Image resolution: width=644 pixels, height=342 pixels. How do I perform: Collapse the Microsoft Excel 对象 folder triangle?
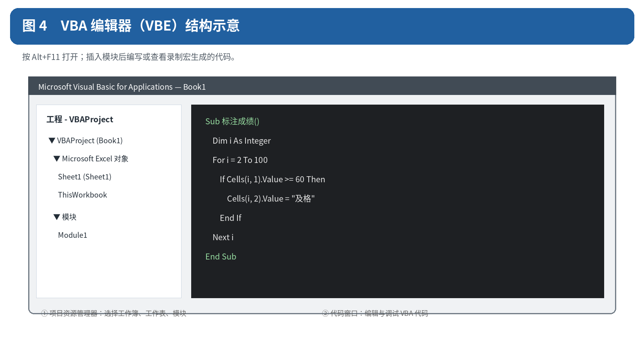pos(57,159)
